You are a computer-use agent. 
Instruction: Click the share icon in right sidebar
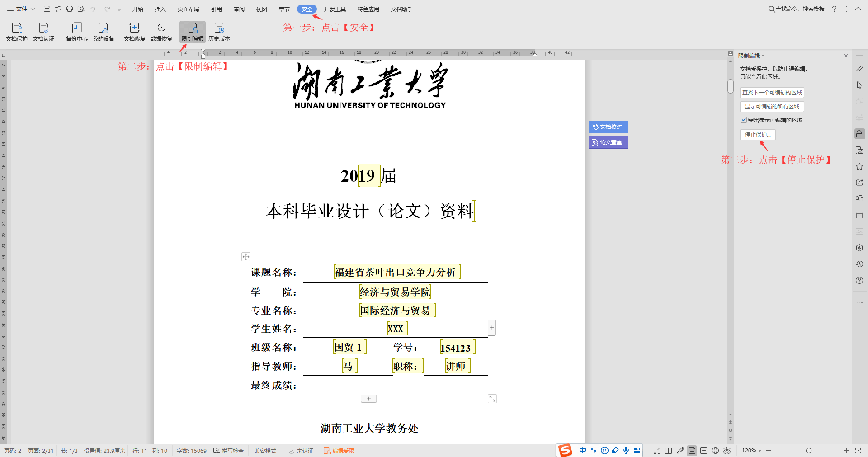(x=859, y=183)
